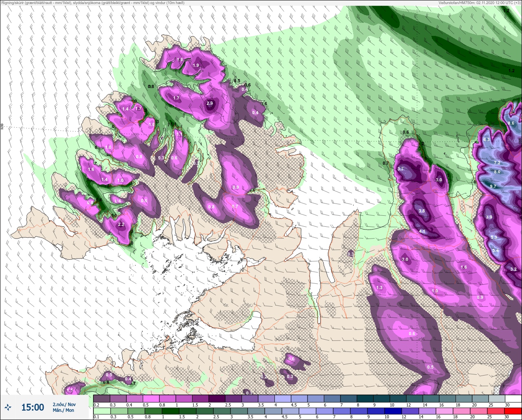The image size is (522, 420).
Task: Click the 7.2 snowfall value on the map
Action: coord(497,163)
